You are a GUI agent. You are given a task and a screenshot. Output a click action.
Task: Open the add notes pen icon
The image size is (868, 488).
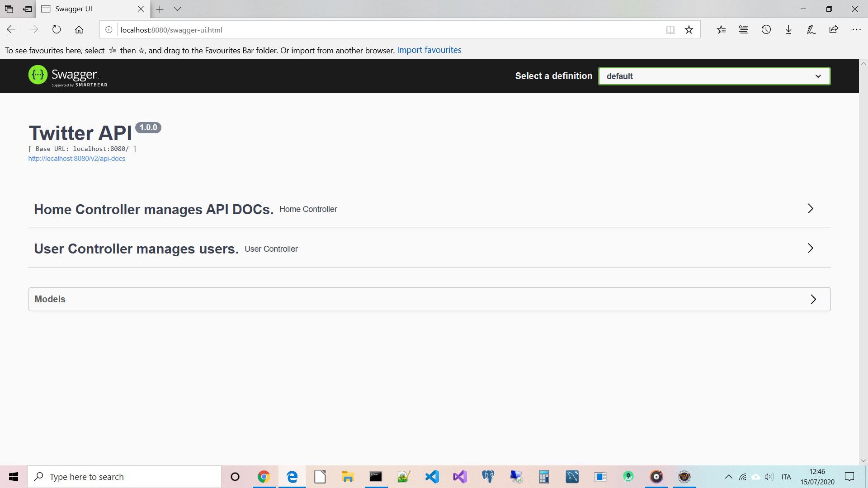811,30
